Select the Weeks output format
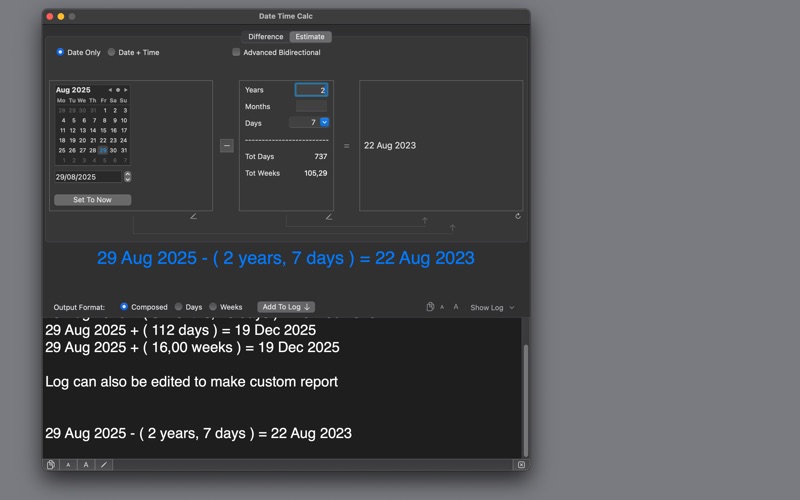 tap(213, 307)
